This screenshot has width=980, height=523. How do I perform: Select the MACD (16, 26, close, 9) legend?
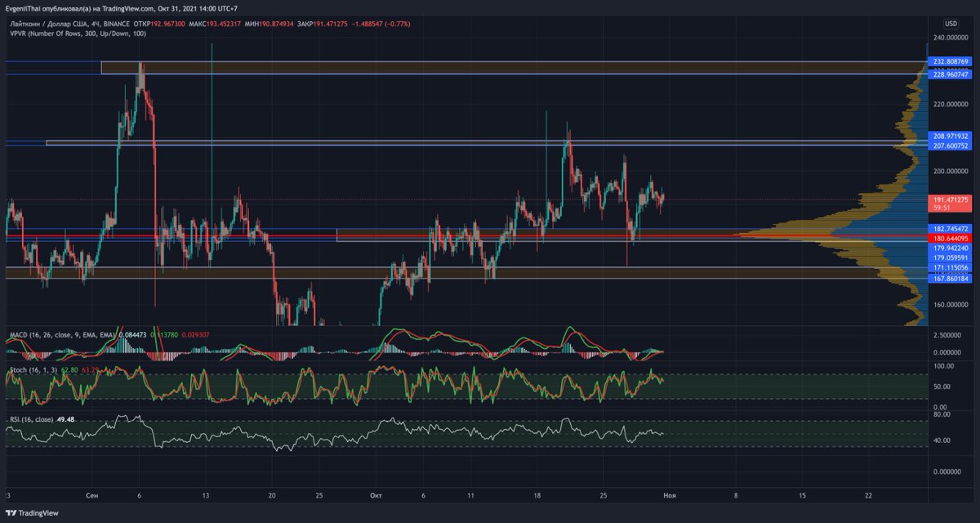(61, 334)
